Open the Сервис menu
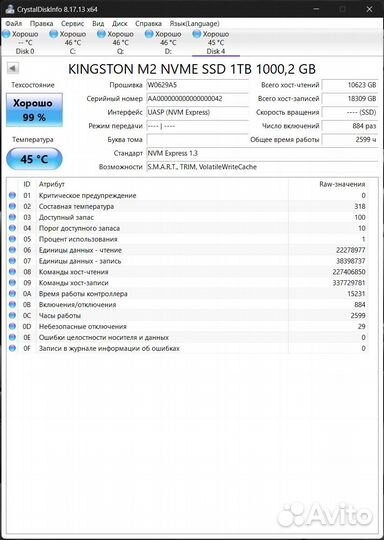Image resolution: width=384 pixels, height=540 pixels. pyautogui.click(x=72, y=24)
